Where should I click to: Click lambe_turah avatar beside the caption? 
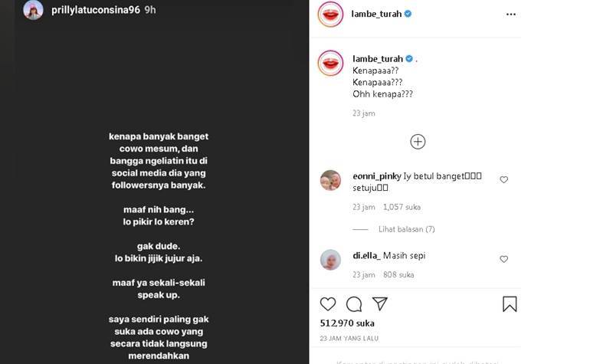point(330,63)
